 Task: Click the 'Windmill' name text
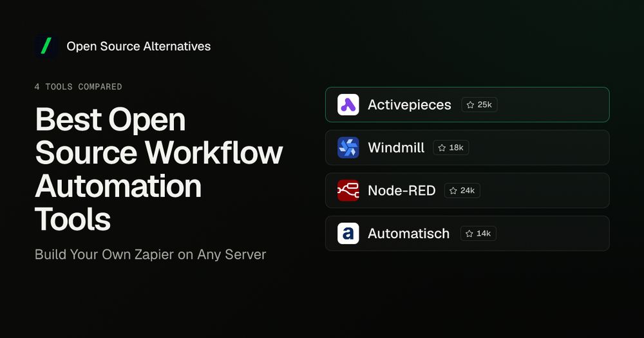point(396,147)
